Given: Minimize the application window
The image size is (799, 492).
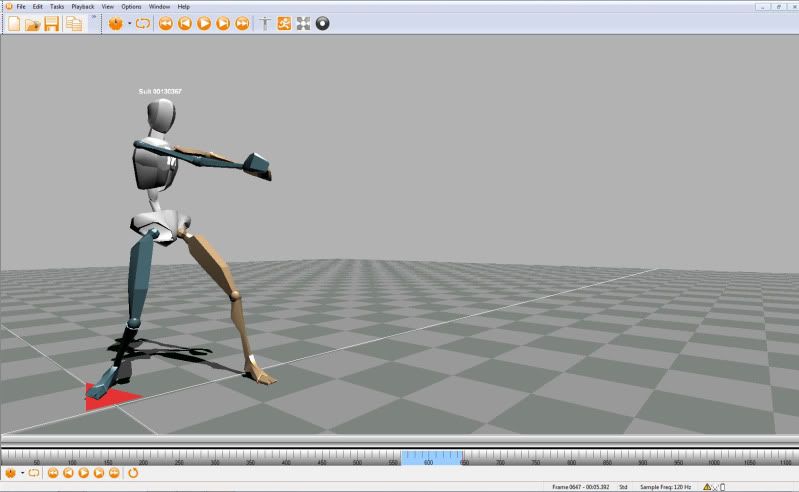Looking at the screenshot, I should [x=762, y=6].
